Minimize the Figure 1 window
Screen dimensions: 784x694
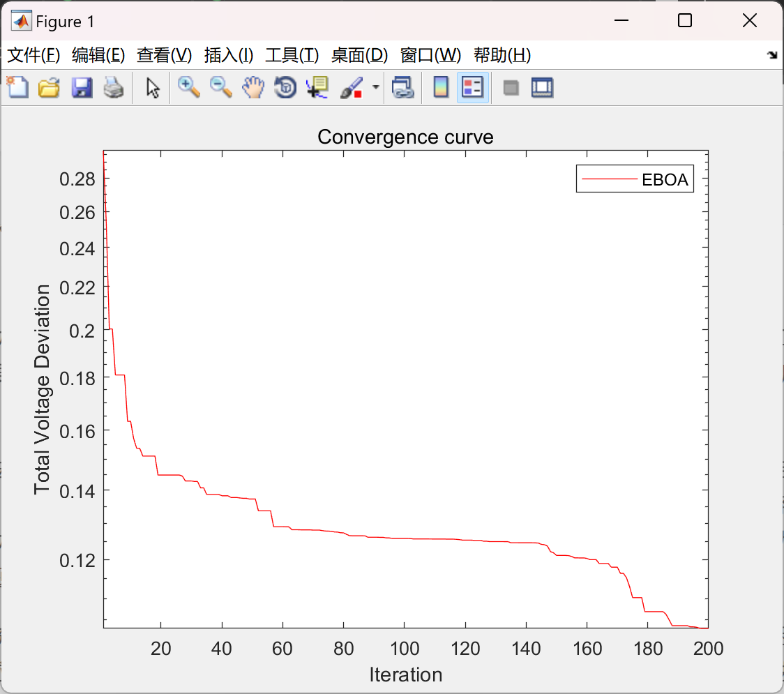pos(621,20)
